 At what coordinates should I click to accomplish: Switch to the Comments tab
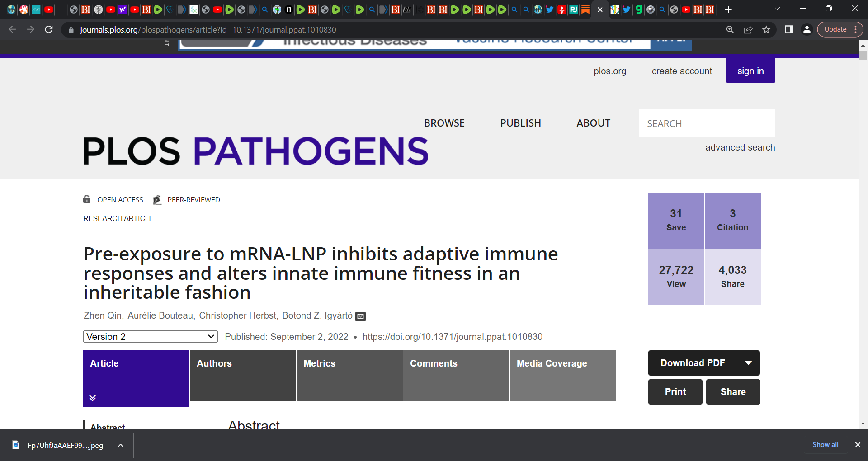[x=456, y=376]
